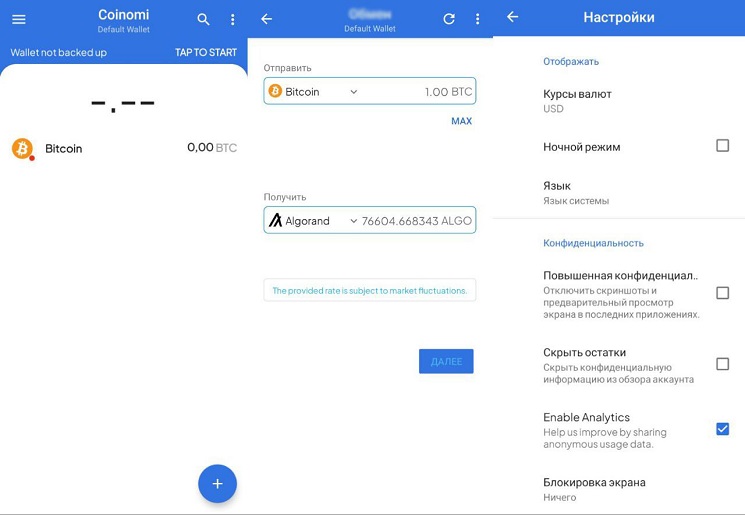Tap the blue plus floating button
The height and width of the screenshot is (515, 745).
[217, 483]
